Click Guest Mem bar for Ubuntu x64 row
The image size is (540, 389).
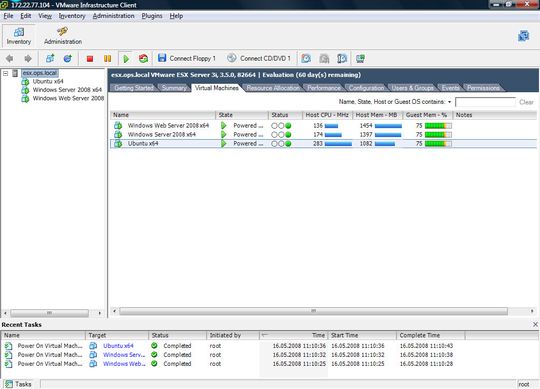(438, 144)
